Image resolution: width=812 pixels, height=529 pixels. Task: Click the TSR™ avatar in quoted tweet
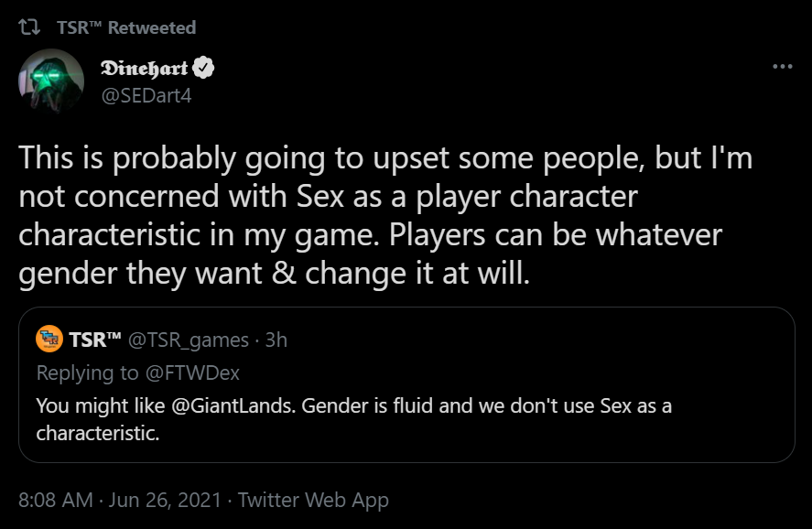pyautogui.click(x=49, y=340)
